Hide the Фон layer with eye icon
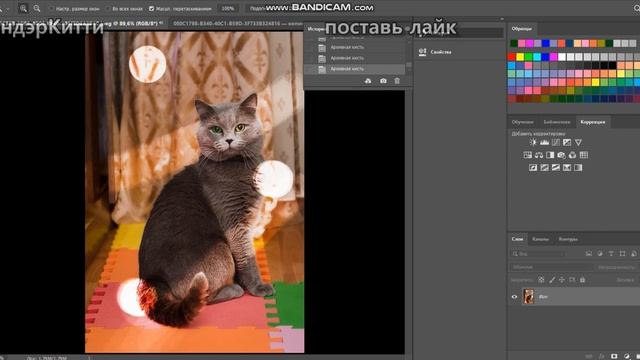 pos(514,297)
